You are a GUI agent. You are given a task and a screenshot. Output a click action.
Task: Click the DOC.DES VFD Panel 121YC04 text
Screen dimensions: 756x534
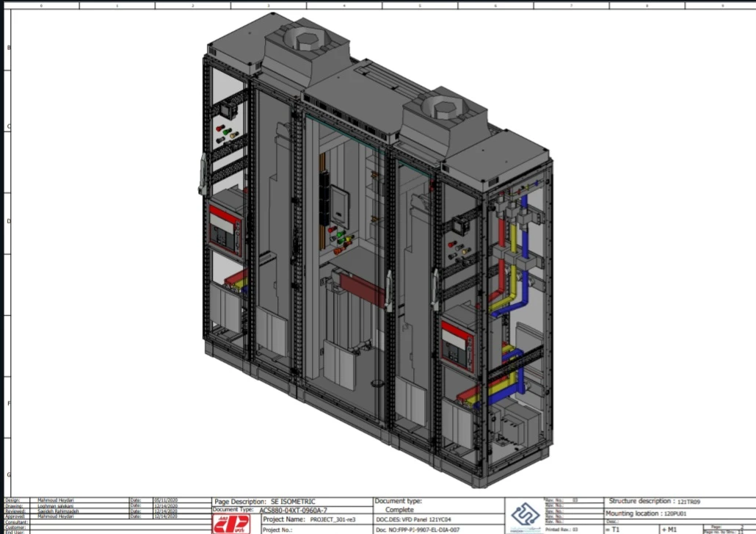tap(417, 519)
